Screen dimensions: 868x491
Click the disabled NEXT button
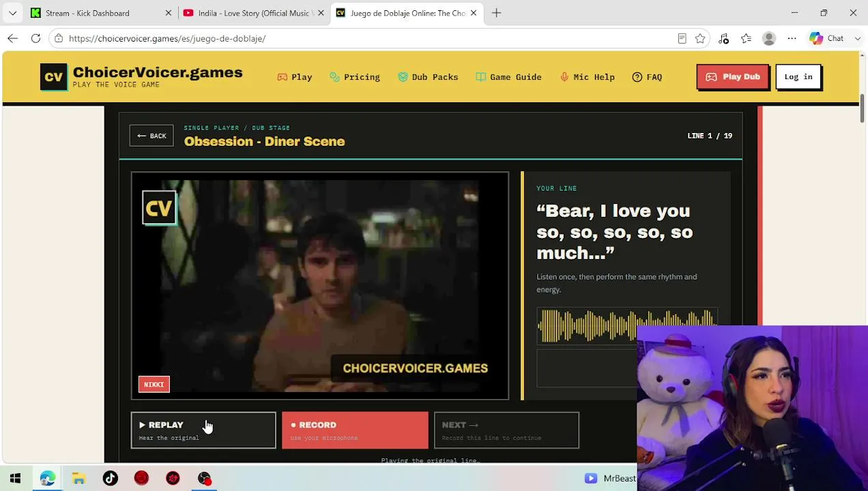(x=506, y=430)
